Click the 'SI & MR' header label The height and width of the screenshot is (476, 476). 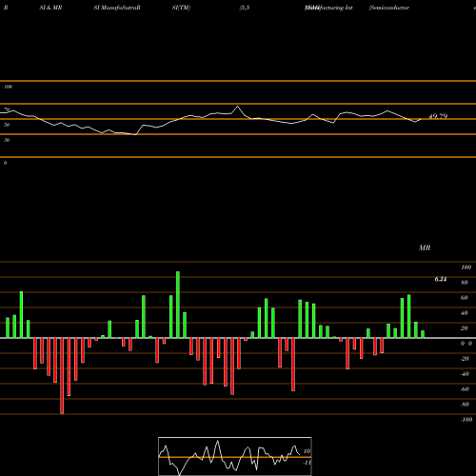point(50,8)
